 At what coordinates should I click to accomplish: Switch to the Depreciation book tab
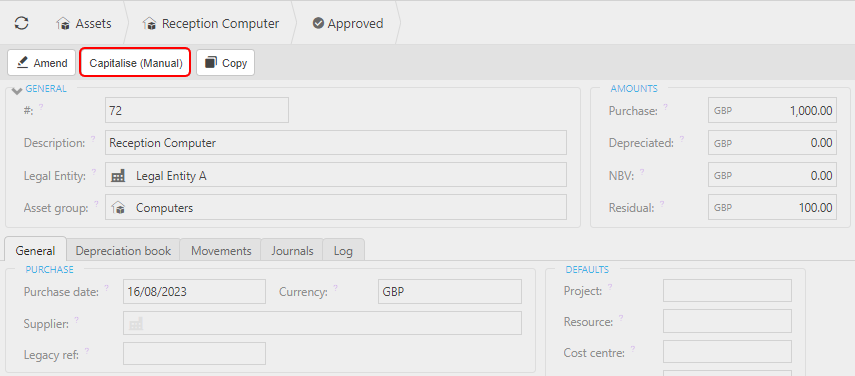coord(123,251)
